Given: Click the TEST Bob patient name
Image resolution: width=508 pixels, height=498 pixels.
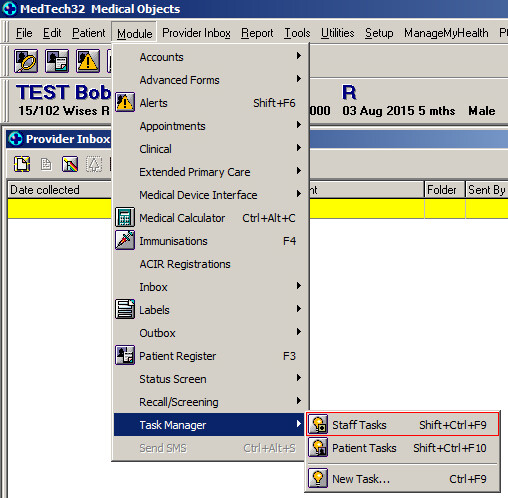Looking at the screenshot, I should click(63, 92).
